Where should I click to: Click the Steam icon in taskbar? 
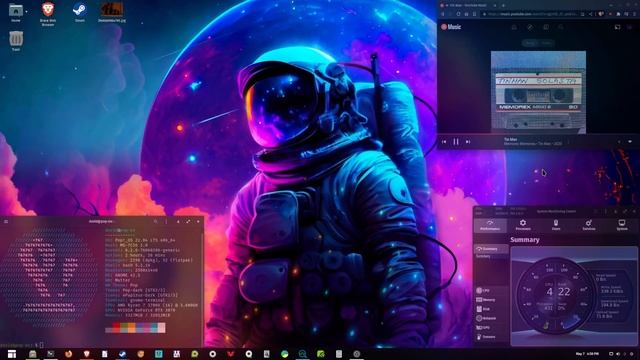[x=122, y=354]
